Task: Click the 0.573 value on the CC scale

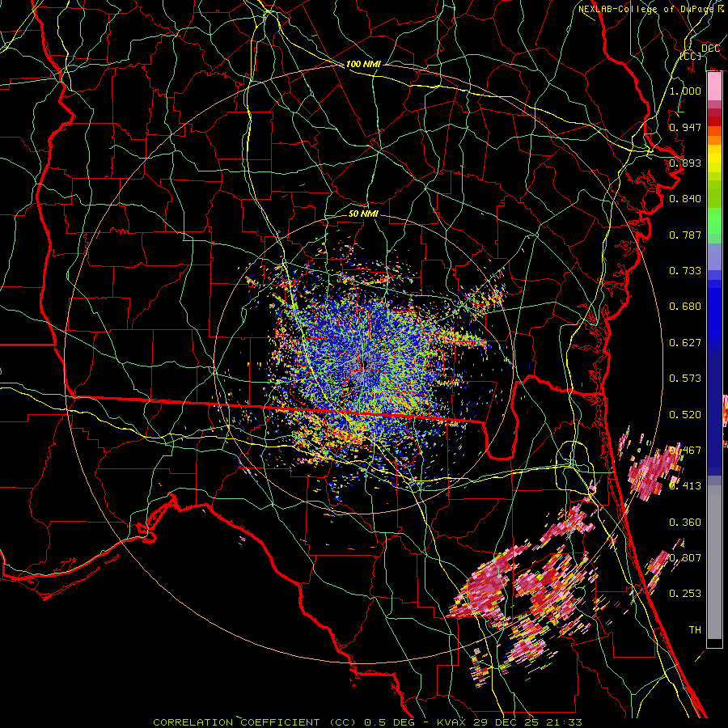Action: (x=685, y=379)
